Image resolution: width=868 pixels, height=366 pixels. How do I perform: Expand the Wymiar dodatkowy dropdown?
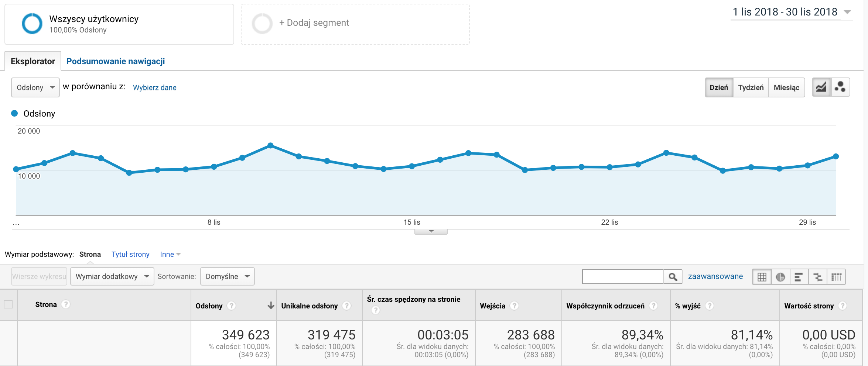point(112,276)
